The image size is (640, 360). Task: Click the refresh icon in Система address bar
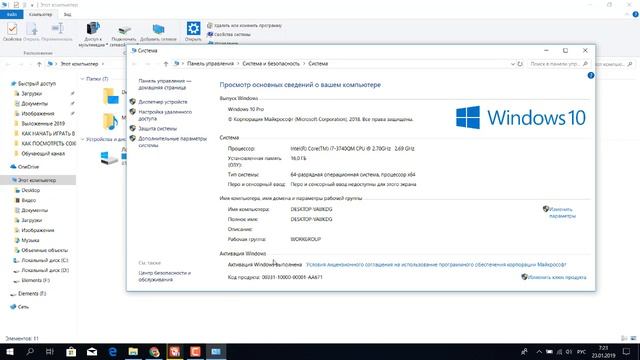point(520,64)
